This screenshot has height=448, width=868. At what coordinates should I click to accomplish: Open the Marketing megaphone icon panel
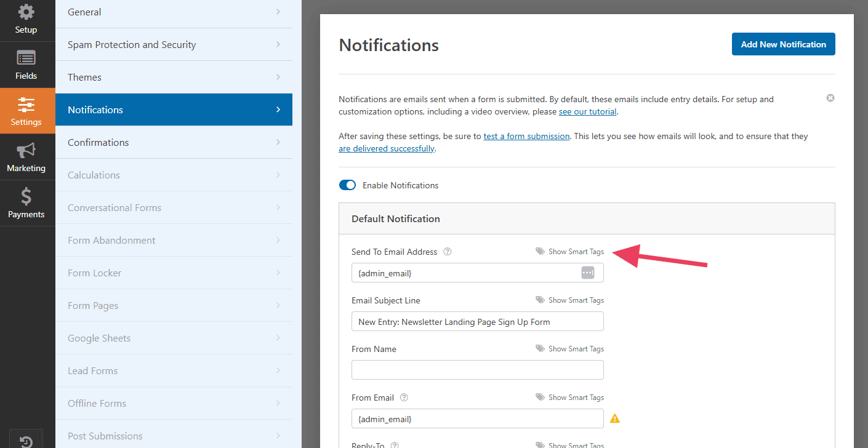pyautogui.click(x=26, y=158)
